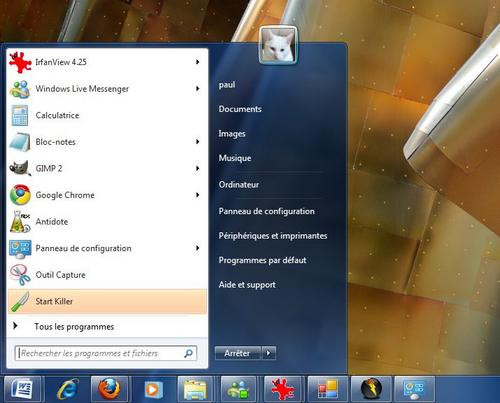This screenshot has height=403, width=500.
Task: Launch Firefox from the taskbar
Action: tap(109, 389)
